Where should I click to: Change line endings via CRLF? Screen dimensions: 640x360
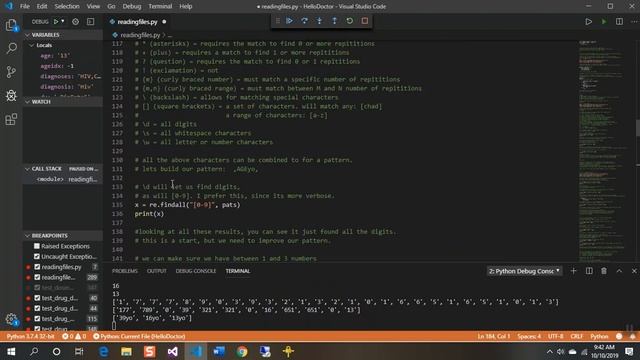[x=577, y=336]
